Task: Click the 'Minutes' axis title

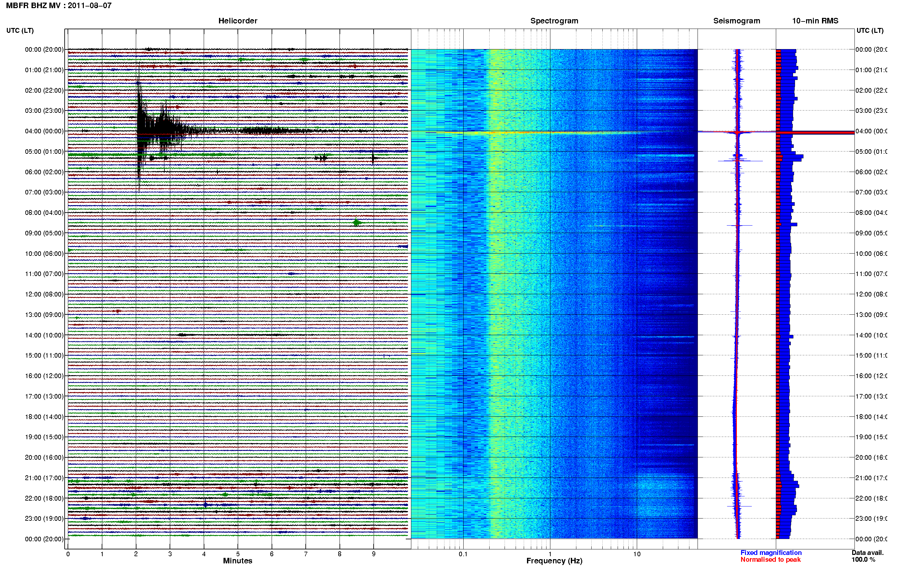Action: [237, 561]
